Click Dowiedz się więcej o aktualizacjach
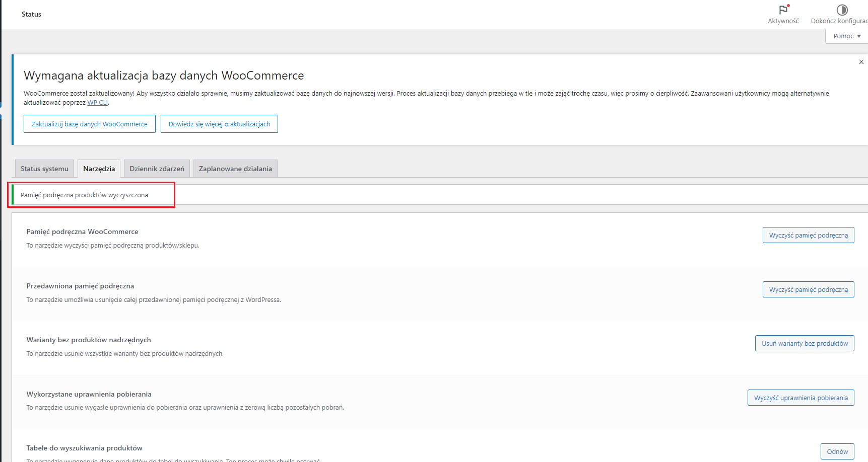This screenshot has height=462, width=868. [219, 124]
